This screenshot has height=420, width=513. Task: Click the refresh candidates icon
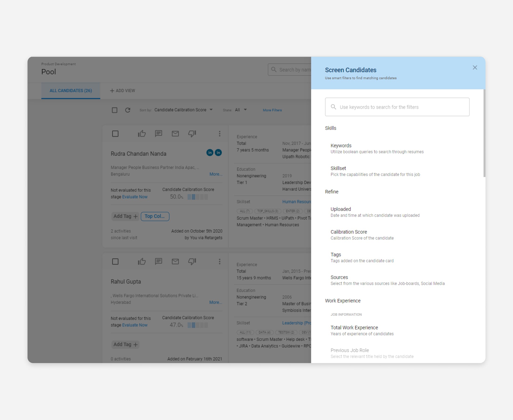(x=128, y=110)
